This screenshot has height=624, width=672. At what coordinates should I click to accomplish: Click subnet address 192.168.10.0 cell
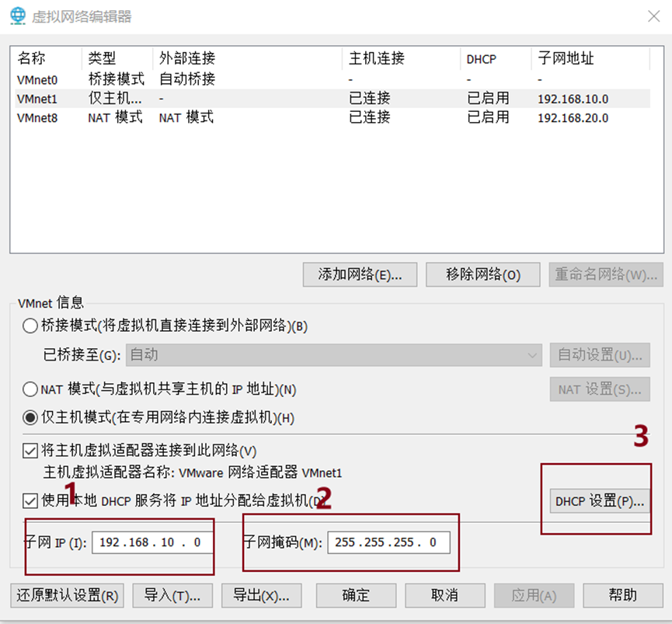pos(573,99)
